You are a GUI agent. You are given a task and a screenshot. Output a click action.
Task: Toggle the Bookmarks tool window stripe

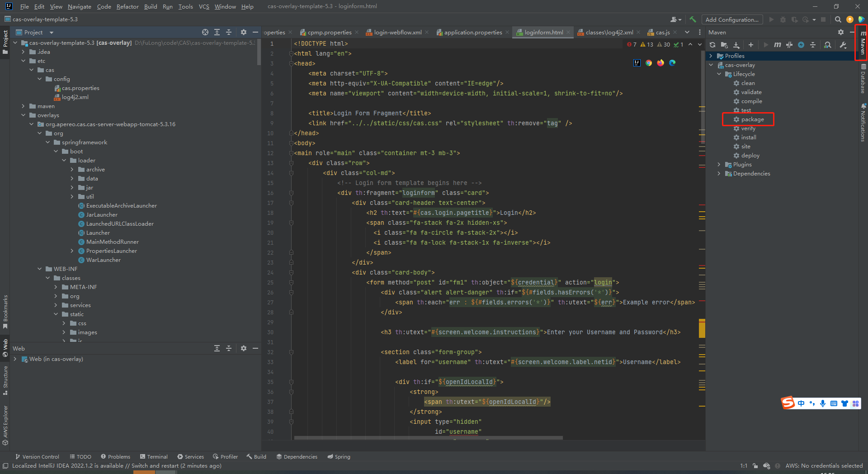(5, 312)
